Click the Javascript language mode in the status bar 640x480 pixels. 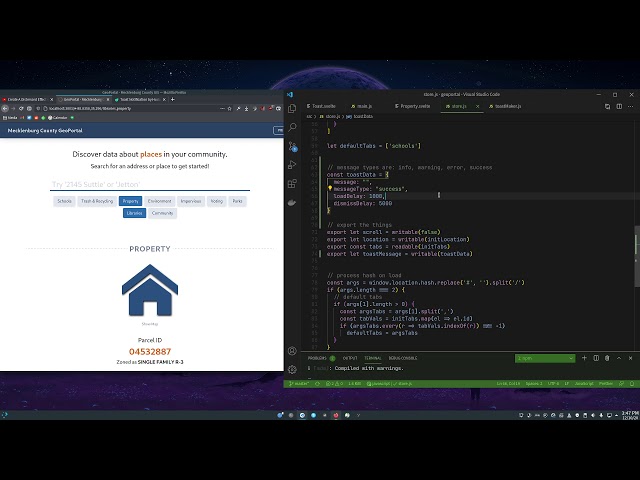pyautogui.click(x=584, y=384)
